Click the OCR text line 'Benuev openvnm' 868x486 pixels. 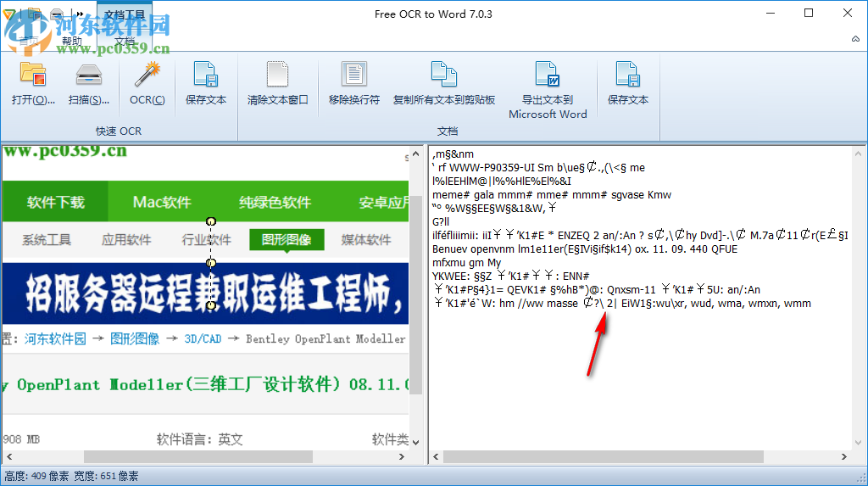point(585,249)
